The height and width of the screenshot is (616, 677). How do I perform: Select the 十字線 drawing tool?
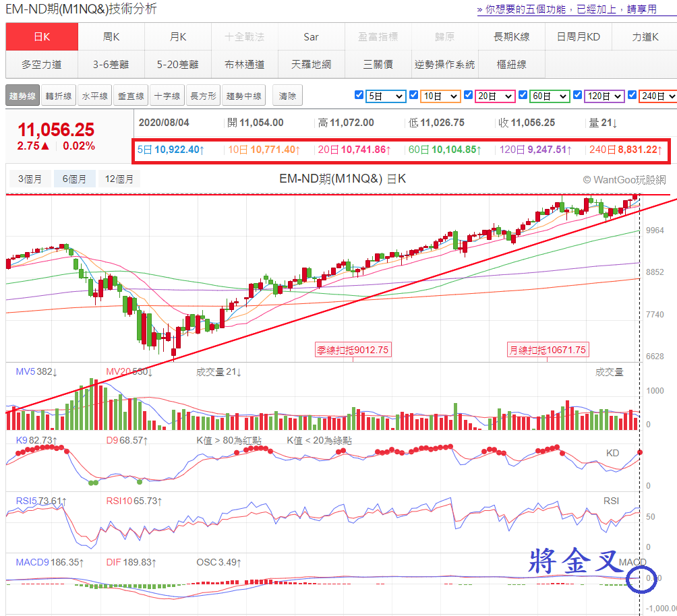(167, 96)
